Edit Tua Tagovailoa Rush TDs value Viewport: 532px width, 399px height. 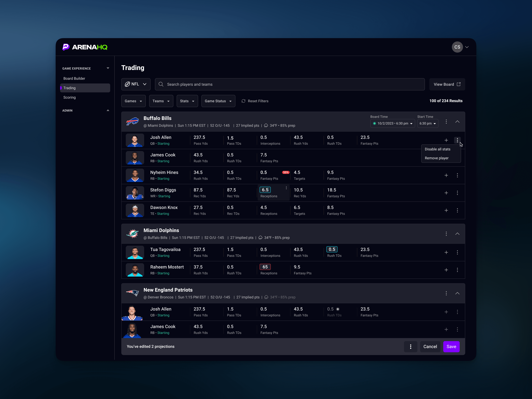tap(332, 249)
